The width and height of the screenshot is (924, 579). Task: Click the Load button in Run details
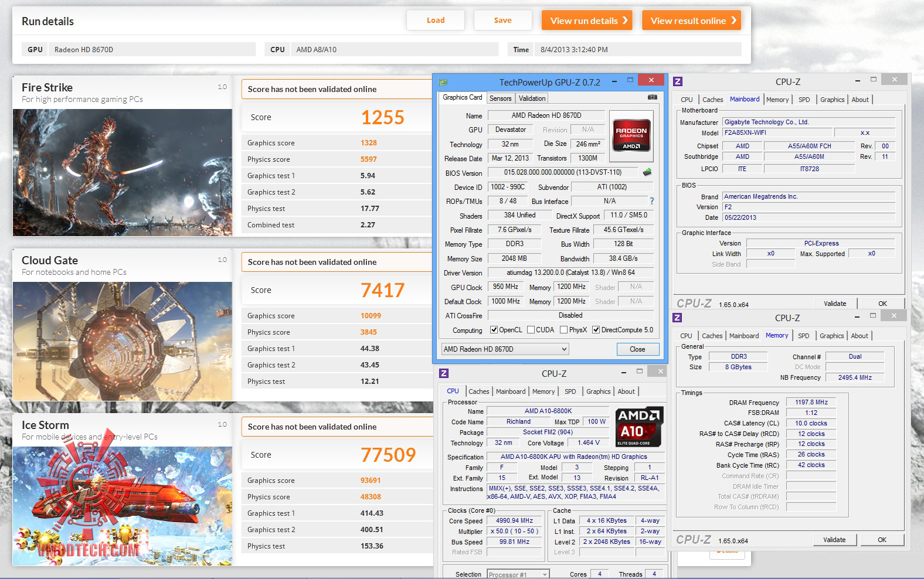(436, 21)
